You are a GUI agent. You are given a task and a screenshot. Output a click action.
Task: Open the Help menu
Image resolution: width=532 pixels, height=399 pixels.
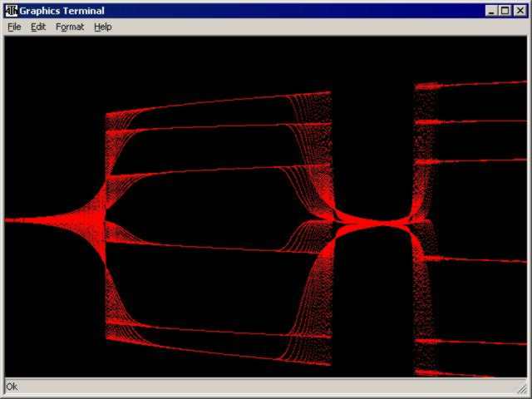click(102, 27)
